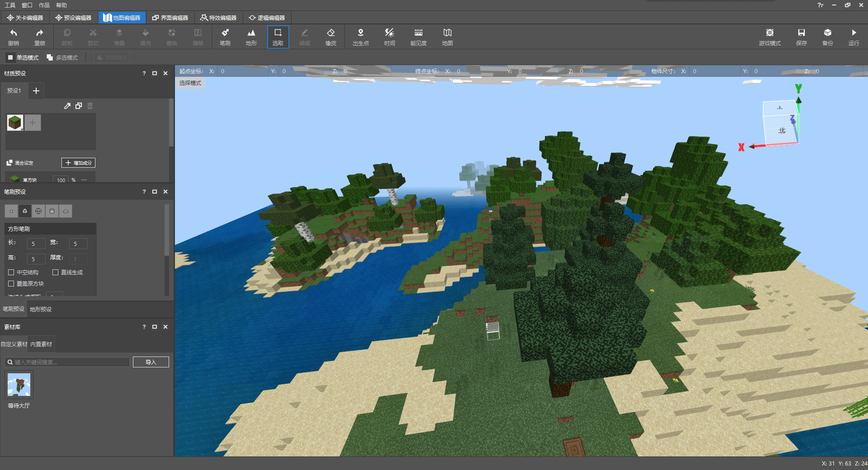
Task: Select the 等待大厅 asset thumbnail
Action: click(19, 385)
